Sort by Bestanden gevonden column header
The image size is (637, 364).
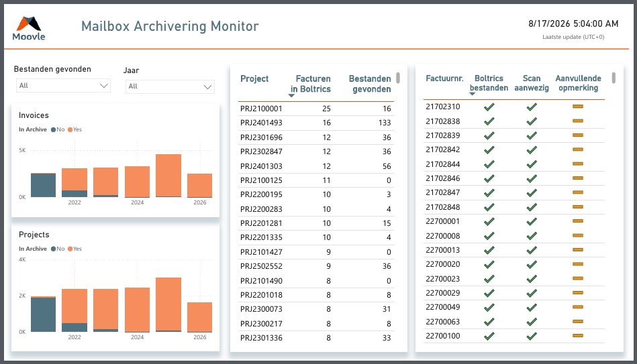pos(370,84)
